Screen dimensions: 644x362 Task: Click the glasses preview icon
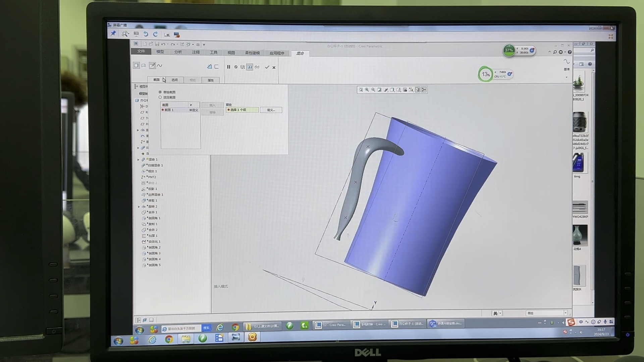[x=257, y=67]
